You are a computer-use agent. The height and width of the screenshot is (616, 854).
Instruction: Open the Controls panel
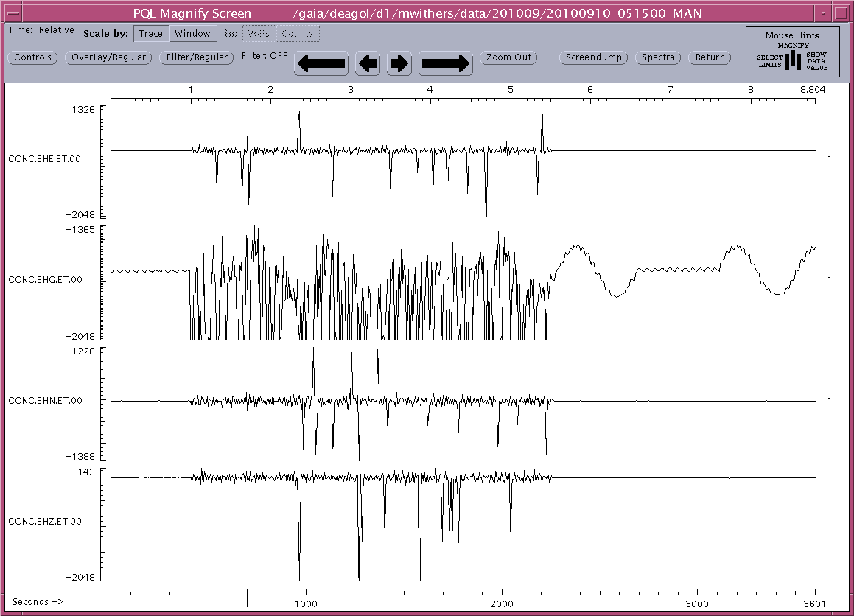[32, 57]
